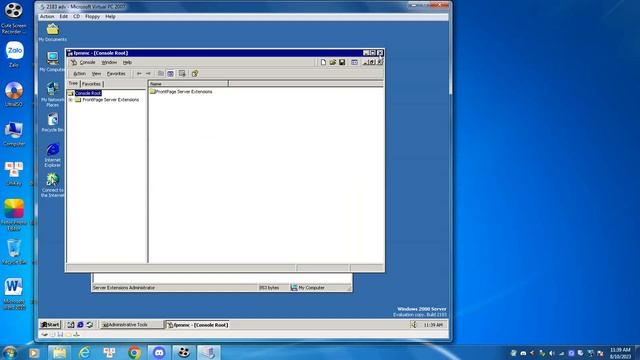Open the Floppy menu of Virtual PC

pyautogui.click(x=92, y=16)
